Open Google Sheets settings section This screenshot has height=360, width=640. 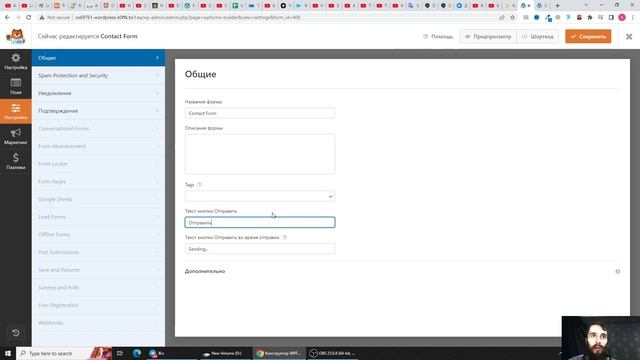pos(98,199)
